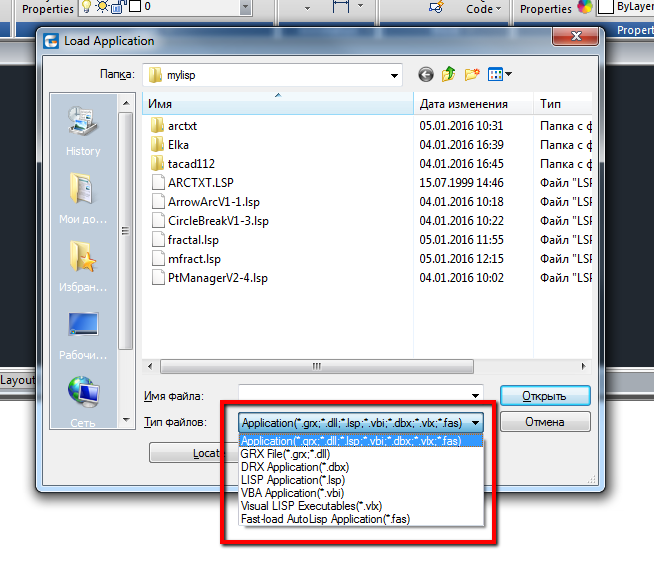
Task: Click date 05.01.2016 12:15 cell
Action: (461, 259)
